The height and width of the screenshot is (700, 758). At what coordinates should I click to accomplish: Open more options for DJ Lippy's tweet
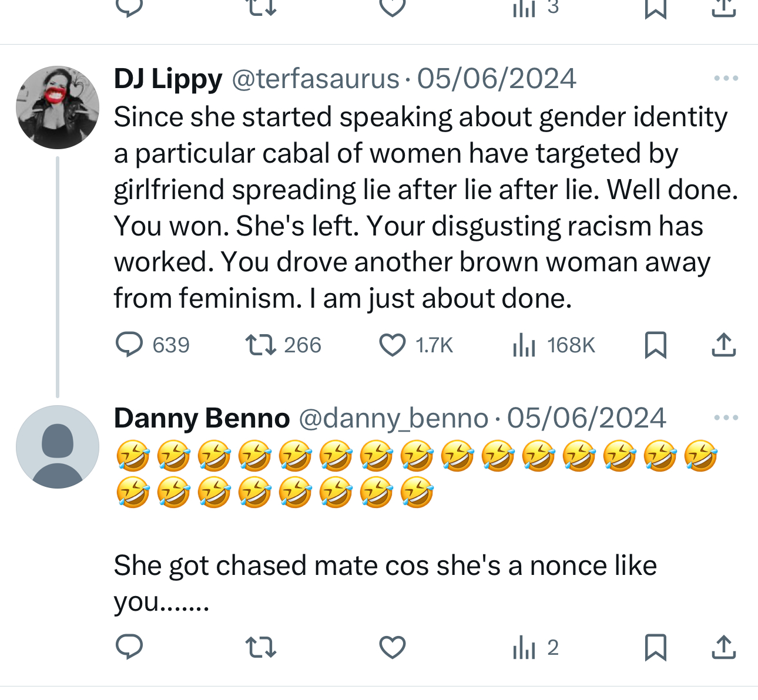point(726,78)
